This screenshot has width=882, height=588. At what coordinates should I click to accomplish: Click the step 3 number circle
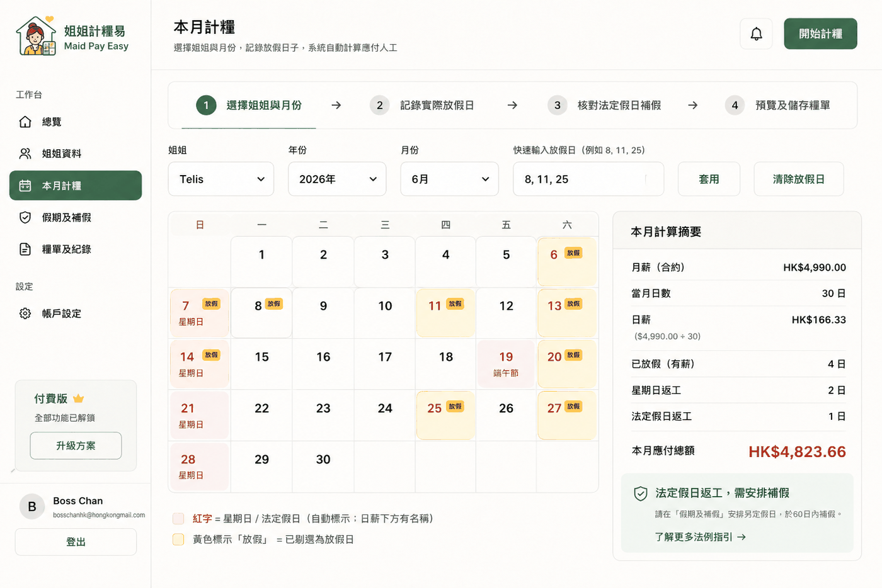[x=557, y=105]
